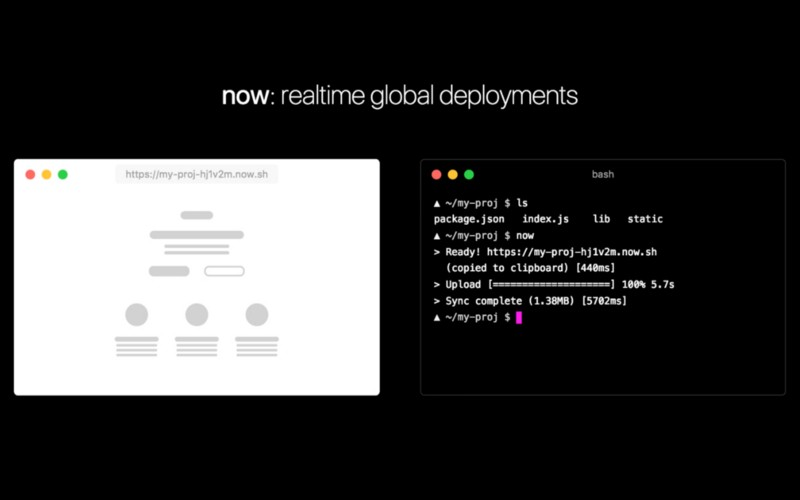Click the magenta cursor in terminal prompt

pyautogui.click(x=519, y=317)
